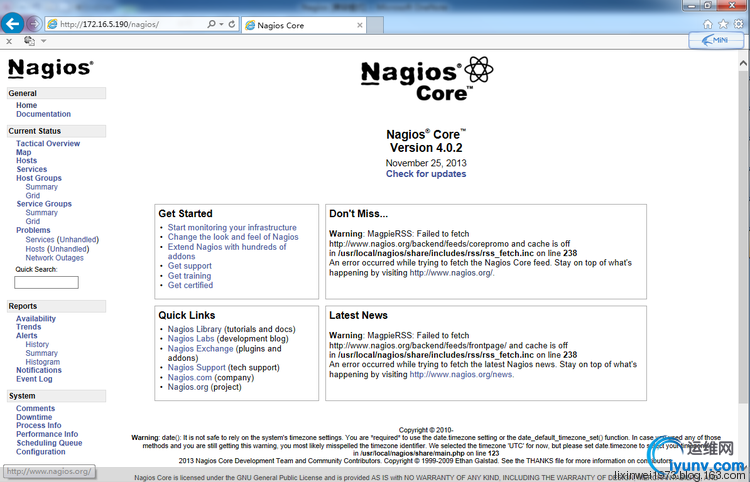Image resolution: width=750 pixels, height=482 pixels.
Task: Click Extend Nagios with hundreds of addons
Action: 227,252
